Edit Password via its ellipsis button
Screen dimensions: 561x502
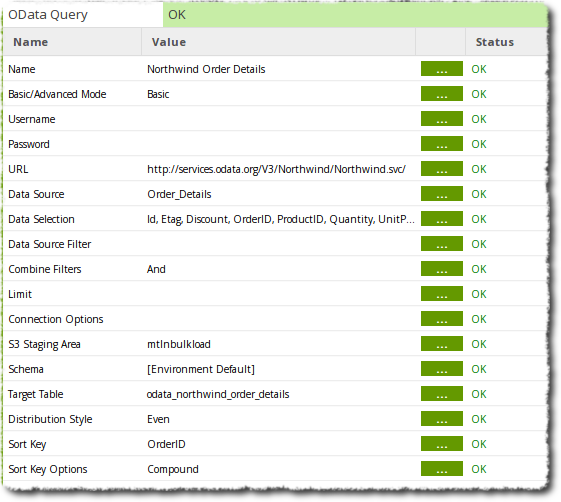(x=442, y=144)
